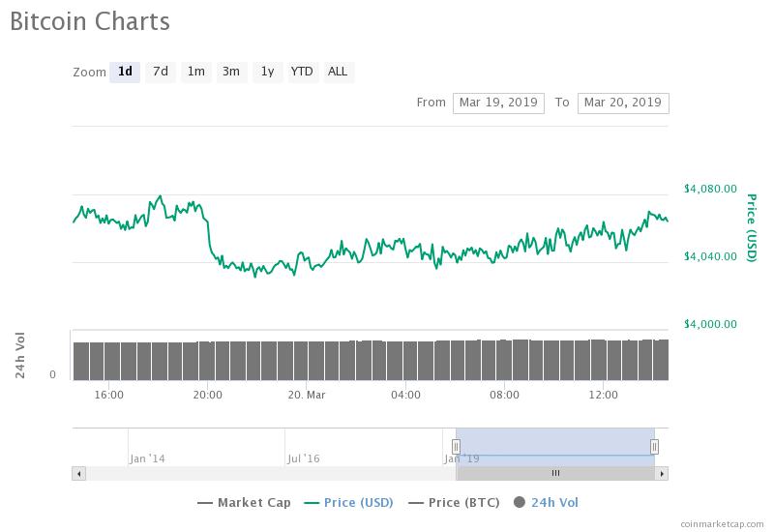Screen dimensions: 774x532
Task: Click the $4,080.00 price axis label
Action: pos(710,189)
